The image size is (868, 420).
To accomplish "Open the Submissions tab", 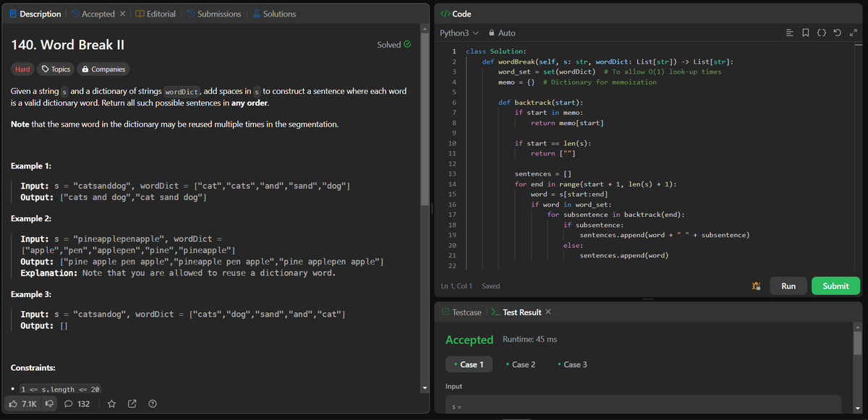I will (213, 14).
